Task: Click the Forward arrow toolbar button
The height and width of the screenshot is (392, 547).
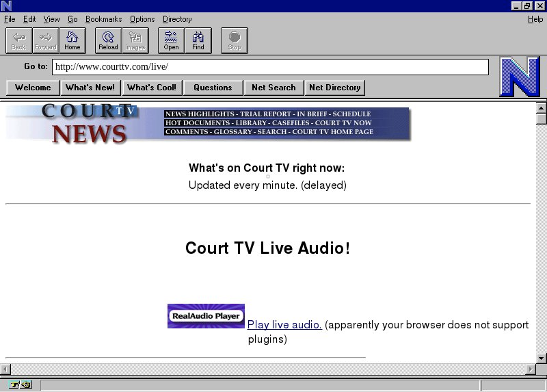Action: tap(45, 40)
